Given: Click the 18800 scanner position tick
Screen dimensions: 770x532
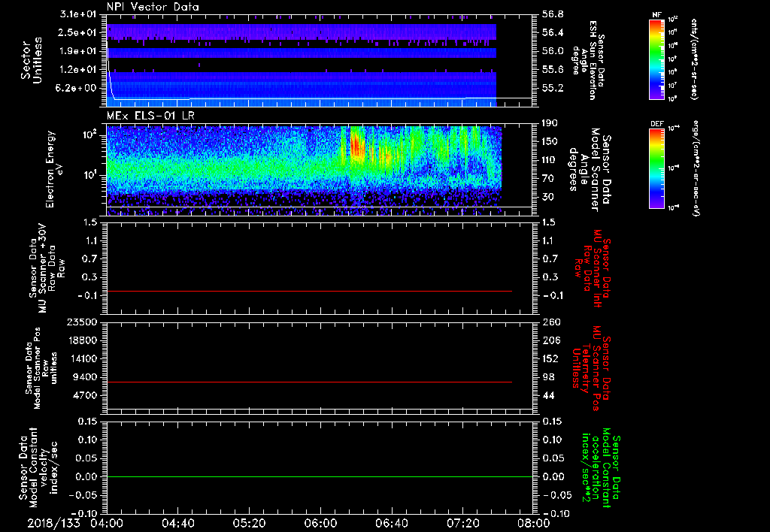Looking at the screenshot, I should (81, 340).
